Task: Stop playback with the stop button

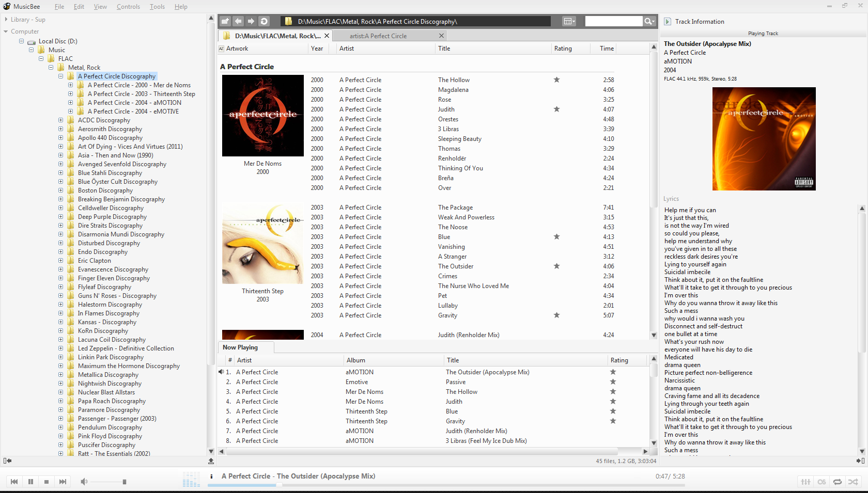Action: pos(47,482)
